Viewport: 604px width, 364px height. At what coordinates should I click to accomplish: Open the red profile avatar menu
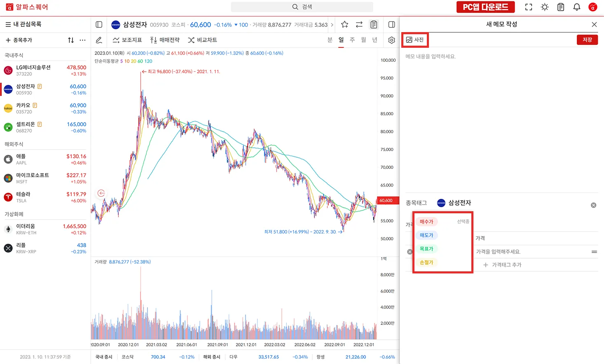(x=593, y=7)
